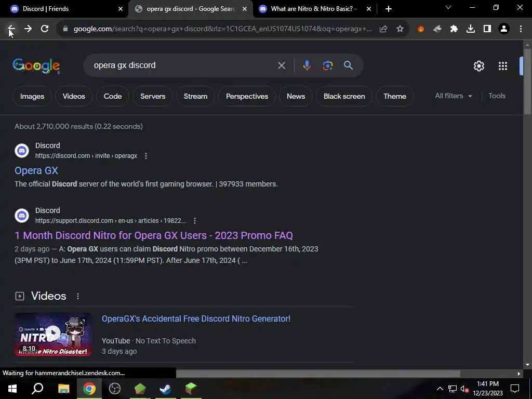The width and height of the screenshot is (532, 399).
Task: Open a new browser tab
Action: (389, 9)
